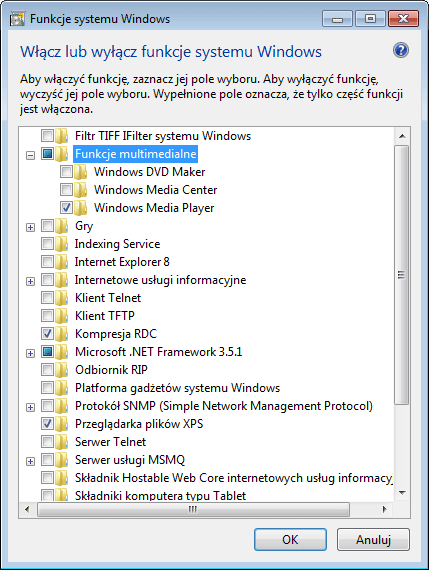Image resolution: width=429 pixels, height=570 pixels.
Task: Select Składnik Hostable Web Core row text
Action: (x=233, y=478)
